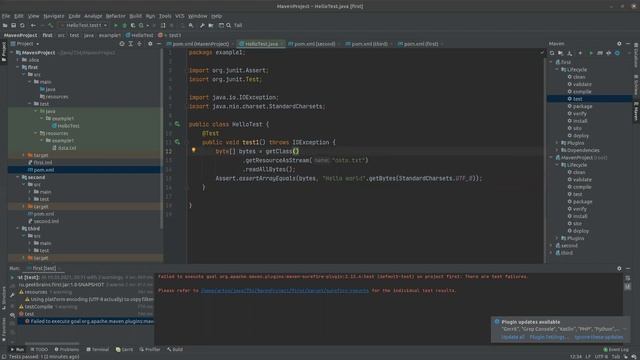640x360 pixels.
Task: Click 'Plugin Settings...' in the notification
Action: coord(547,337)
